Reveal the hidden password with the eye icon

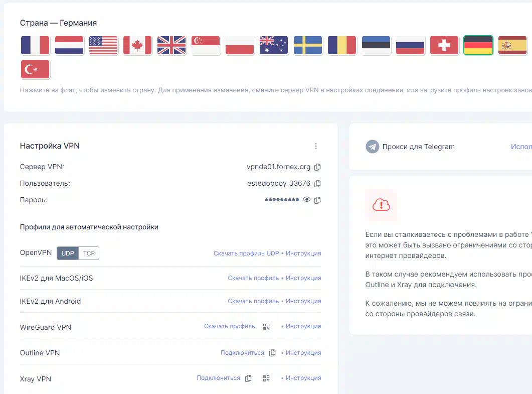pos(307,200)
